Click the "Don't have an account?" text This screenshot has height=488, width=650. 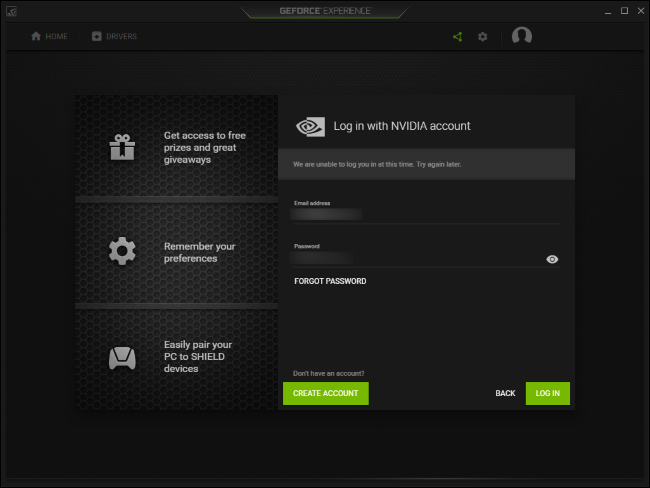point(328,373)
